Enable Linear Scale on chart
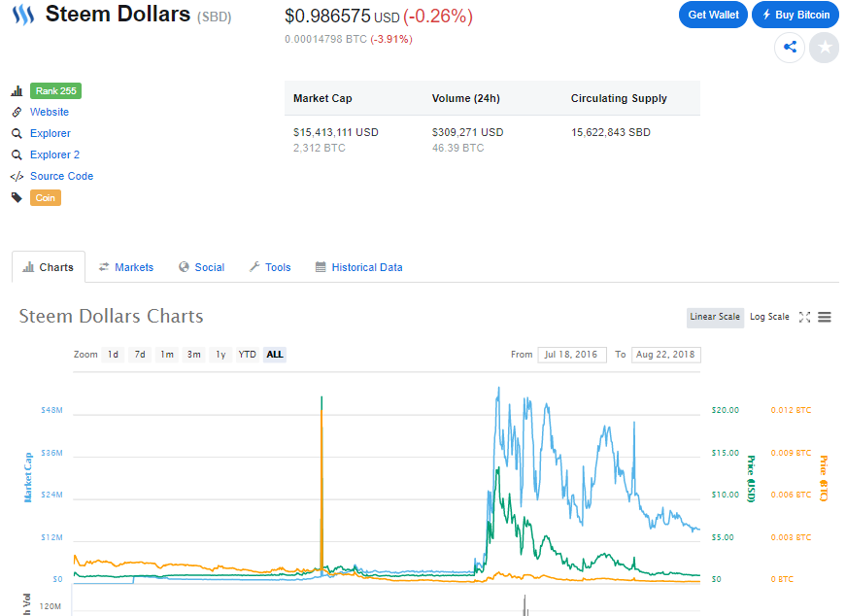 point(715,317)
